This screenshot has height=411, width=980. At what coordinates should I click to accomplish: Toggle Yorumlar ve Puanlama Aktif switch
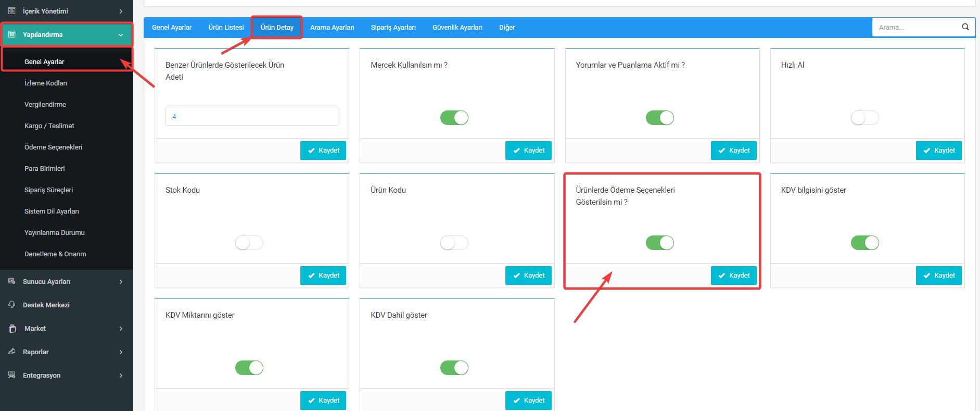pyautogui.click(x=659, y=118)
